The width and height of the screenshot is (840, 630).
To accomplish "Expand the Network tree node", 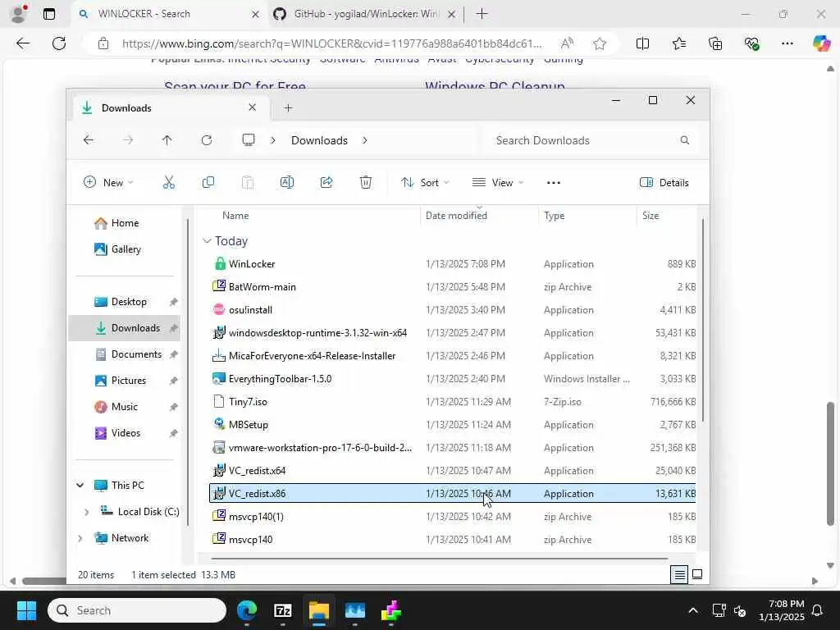I will [80, 538].
